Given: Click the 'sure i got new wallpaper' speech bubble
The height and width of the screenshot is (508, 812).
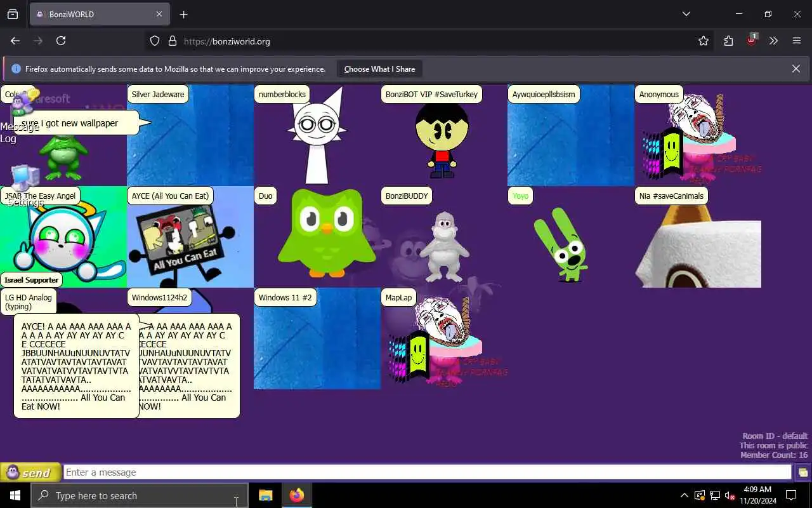Looking at the screenshot, I should (x=76, y=123).
